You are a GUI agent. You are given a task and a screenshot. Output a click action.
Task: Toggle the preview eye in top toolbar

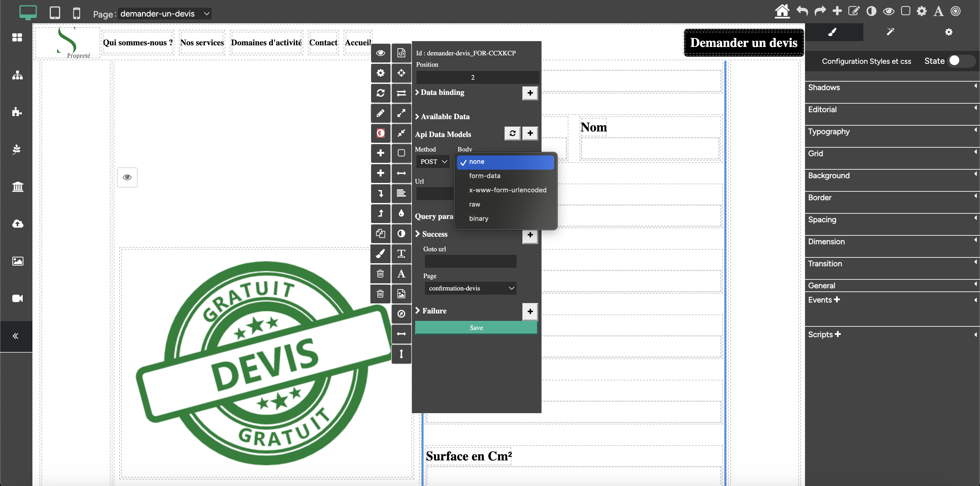coord(888,11)
